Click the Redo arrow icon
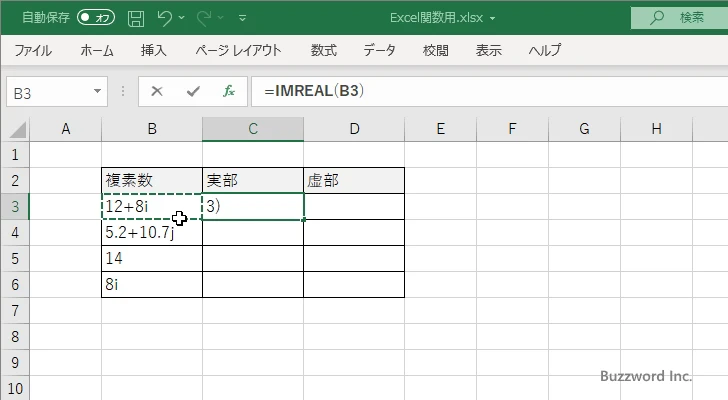Screen dimensions: 728x400 pyautogui.click(x=204, y=18)
